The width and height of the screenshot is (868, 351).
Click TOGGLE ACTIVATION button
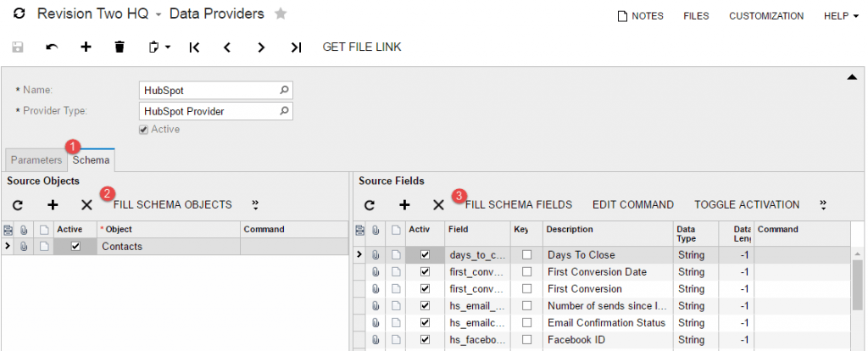click(747, 205)
